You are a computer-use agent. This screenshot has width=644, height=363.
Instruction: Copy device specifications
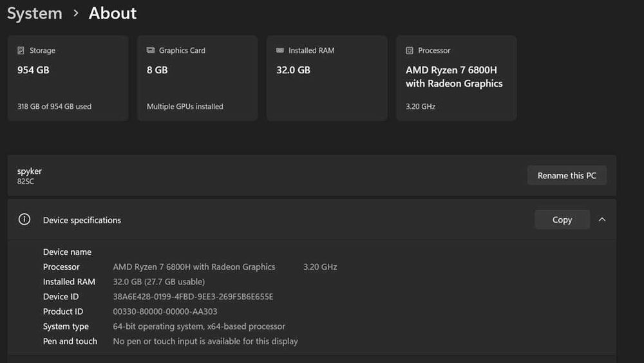pos(562,219)
